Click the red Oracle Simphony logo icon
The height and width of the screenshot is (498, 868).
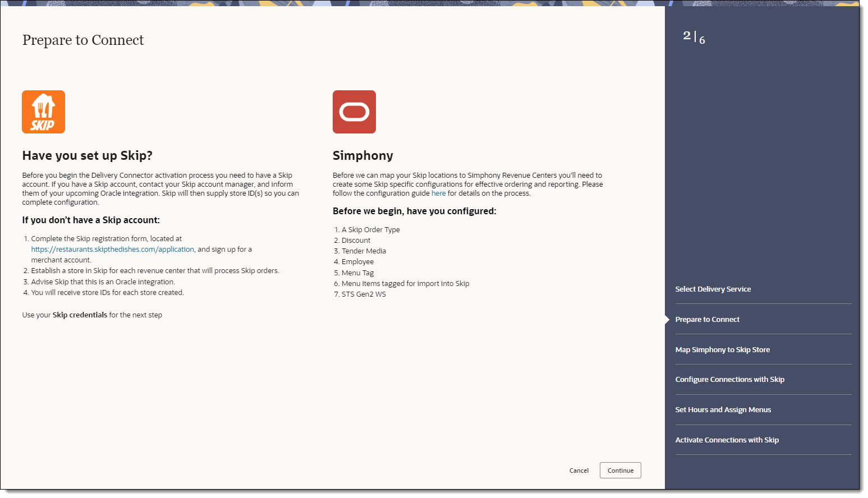(x=354, y=112)
